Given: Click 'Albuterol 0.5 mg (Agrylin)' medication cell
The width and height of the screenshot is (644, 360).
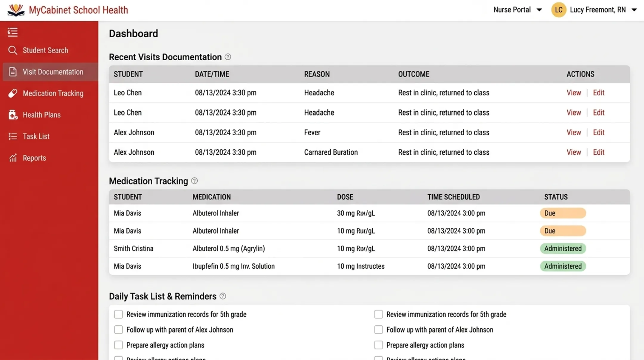Looking at the screenshot, I should click(229, 248).
